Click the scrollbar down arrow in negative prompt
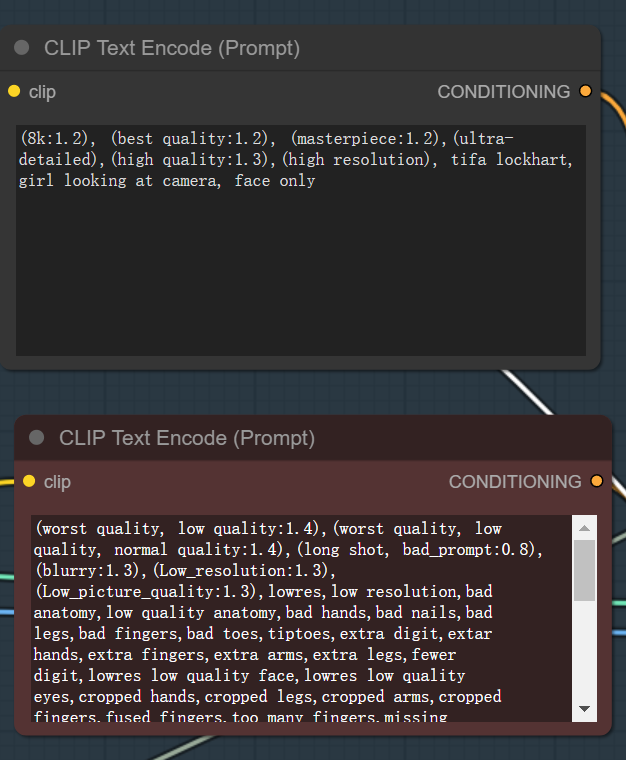 tap(584, 709)
